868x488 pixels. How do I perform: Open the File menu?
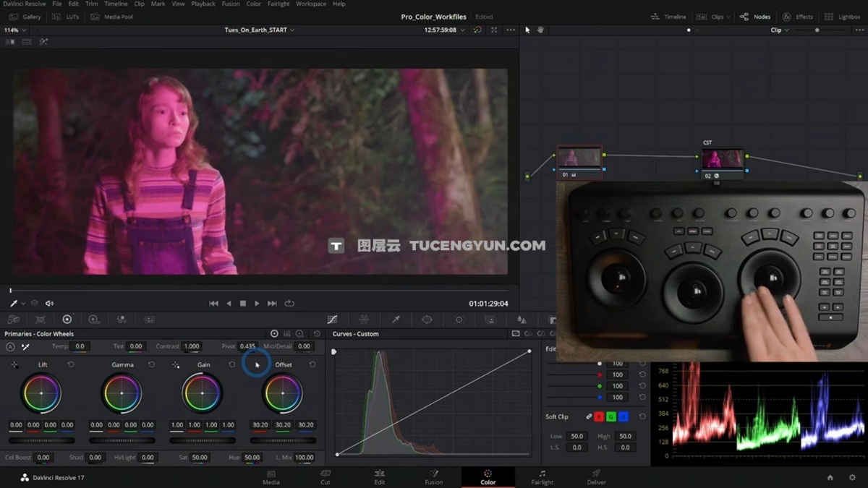(56, 4)
